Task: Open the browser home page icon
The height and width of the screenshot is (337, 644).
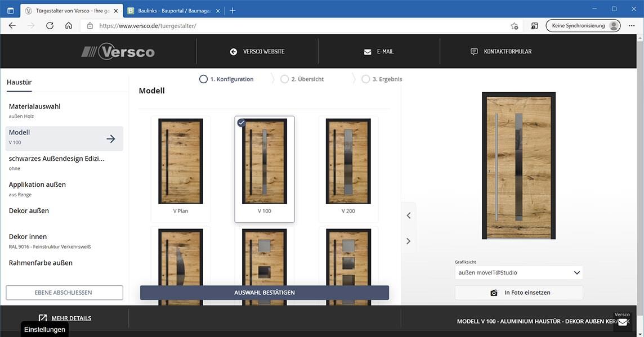Action: 69,25
